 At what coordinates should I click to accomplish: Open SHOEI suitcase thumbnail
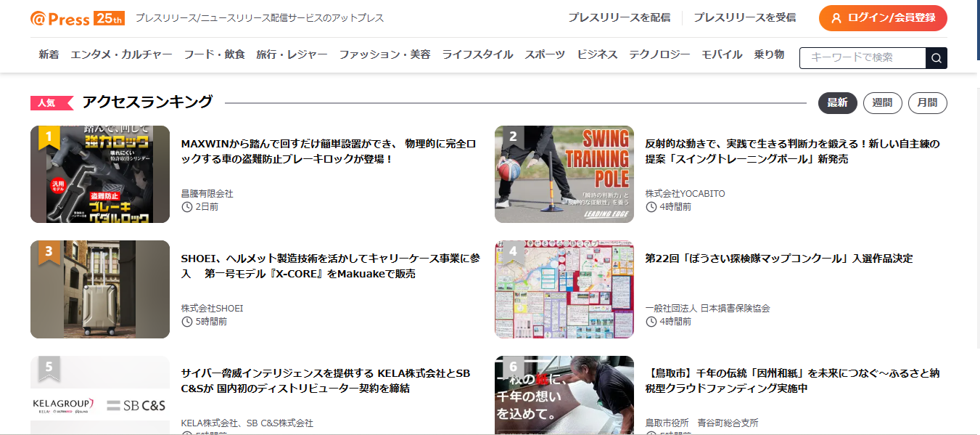pyautogui.click(x=100, y=289)
